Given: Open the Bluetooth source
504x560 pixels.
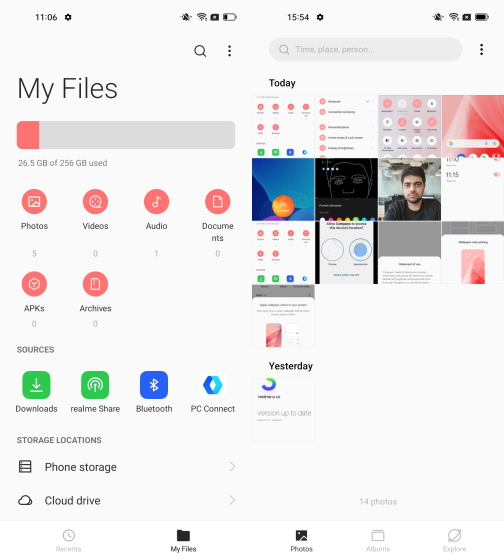Looking at the screenshot, I should pyautogui.click(x=154, y=385).
